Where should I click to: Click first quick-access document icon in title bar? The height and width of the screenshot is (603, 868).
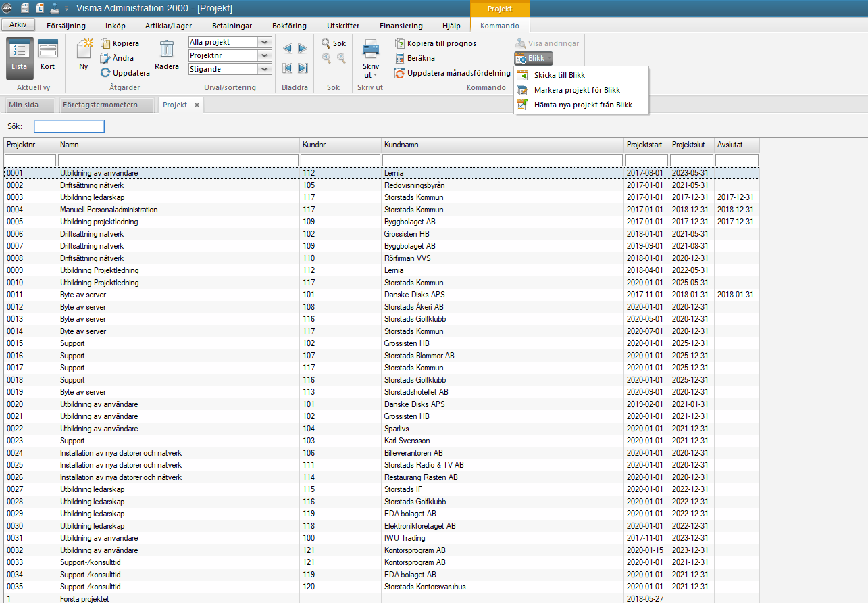point(25,8)
